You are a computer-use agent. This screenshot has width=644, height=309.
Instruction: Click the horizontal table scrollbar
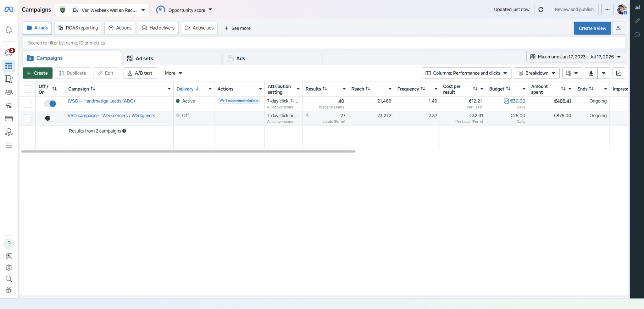(x=188, y=152)
